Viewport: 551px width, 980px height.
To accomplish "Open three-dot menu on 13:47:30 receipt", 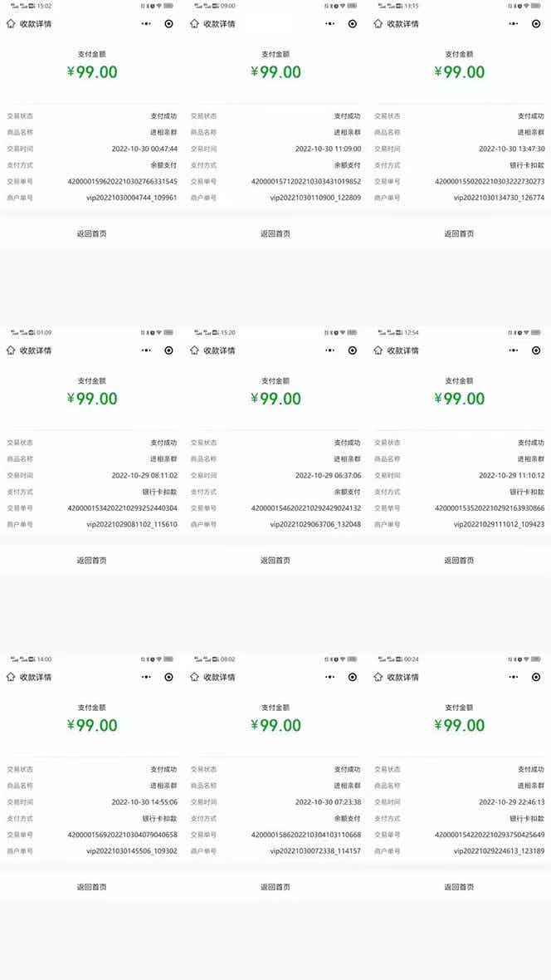I will point(514,24).
